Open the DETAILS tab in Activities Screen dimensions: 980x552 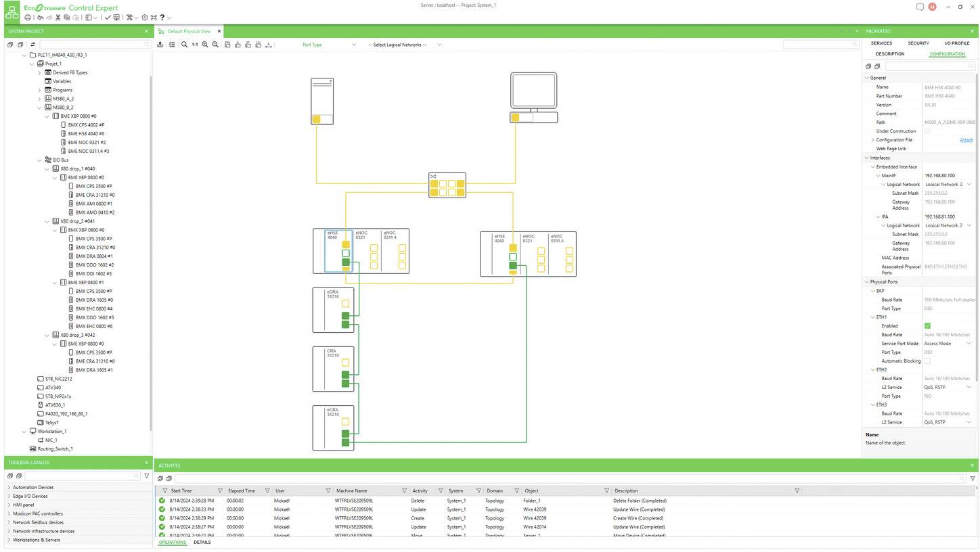tap(202, 543)
